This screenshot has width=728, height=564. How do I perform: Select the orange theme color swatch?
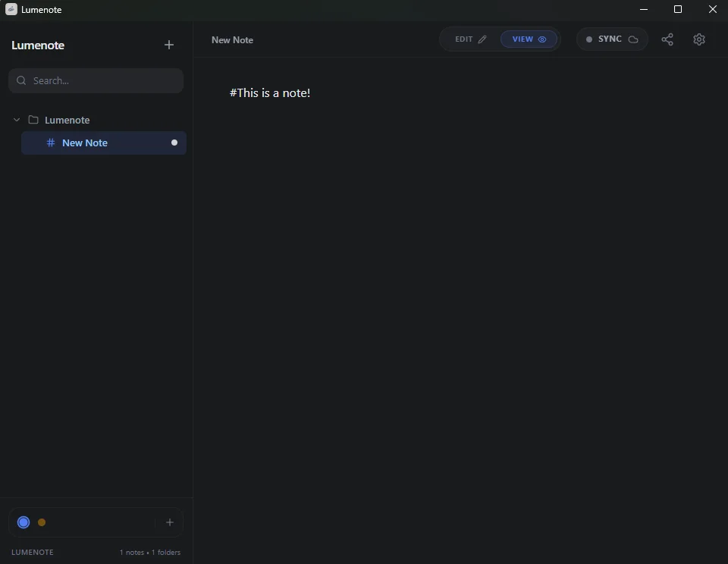tap(42, 522)
